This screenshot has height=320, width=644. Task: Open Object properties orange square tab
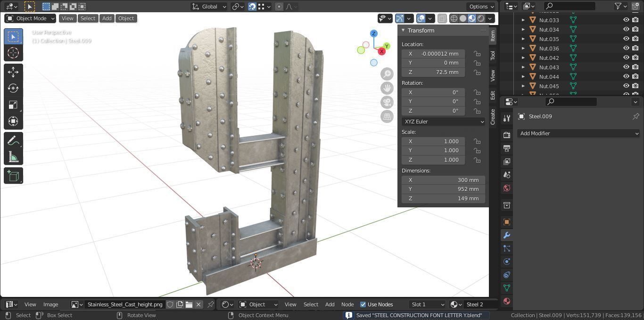point(507,222)
